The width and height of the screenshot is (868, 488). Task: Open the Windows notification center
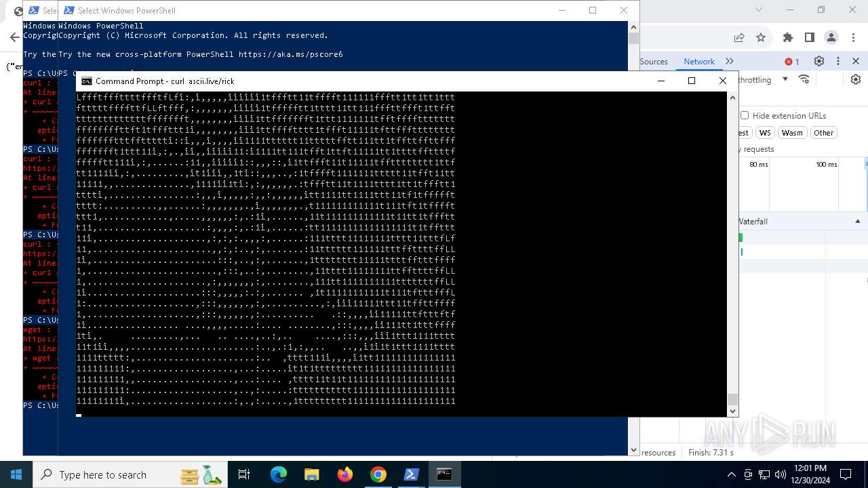click(846, 474)
